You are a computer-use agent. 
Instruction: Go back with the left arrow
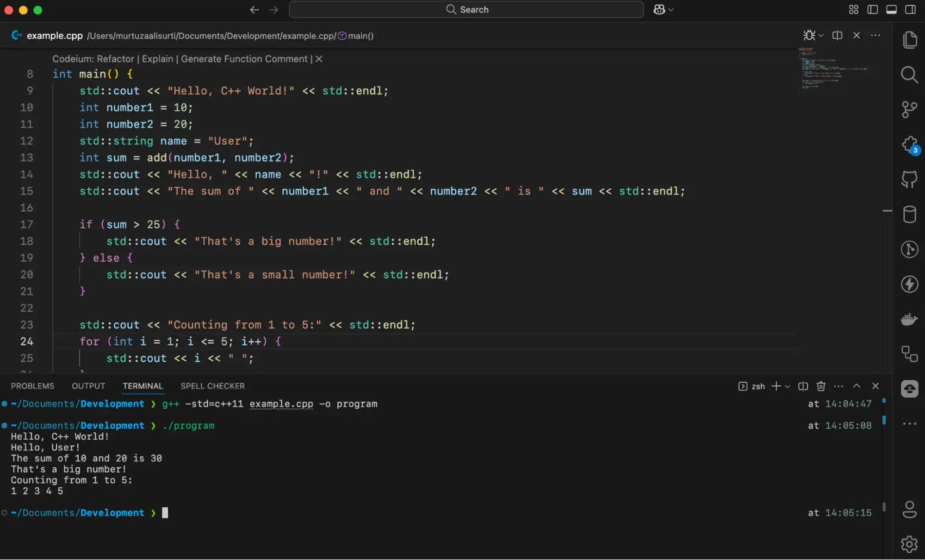click(255, 10)
